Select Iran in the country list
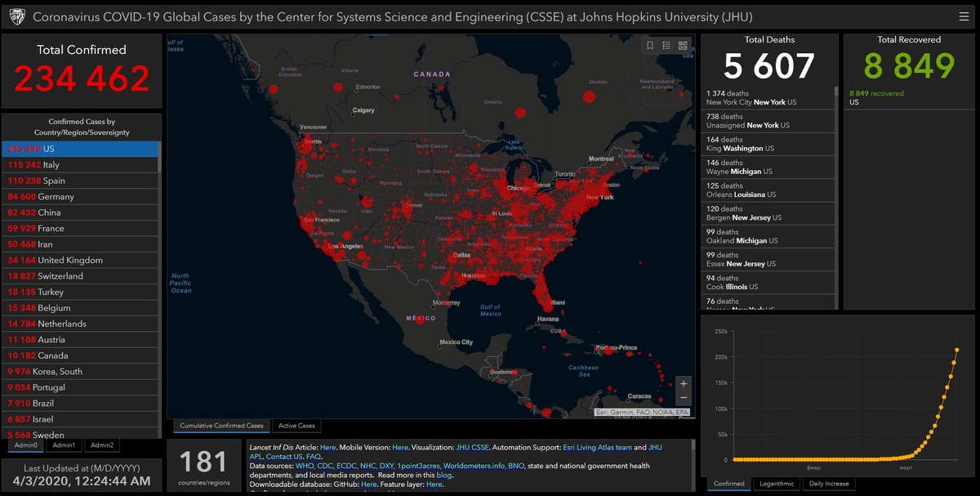 tap(80, 244)
